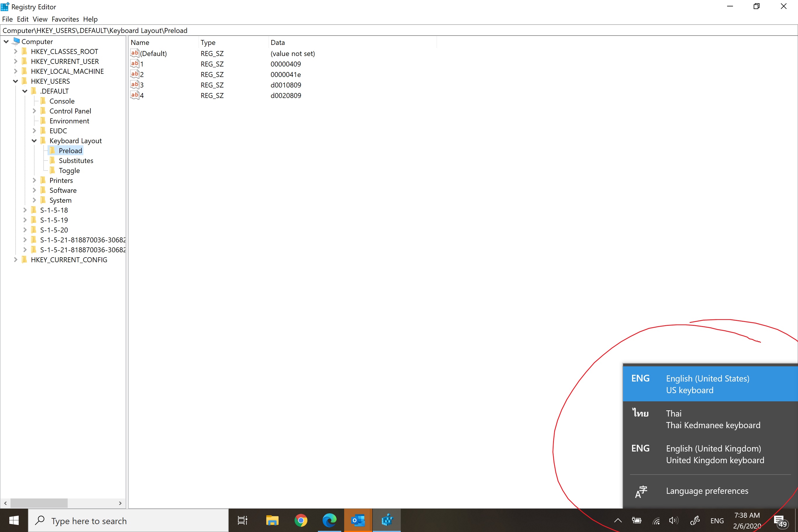The image size is (798, 532).
Task: Open the notification center icon
Action: [x=779, y=520]
